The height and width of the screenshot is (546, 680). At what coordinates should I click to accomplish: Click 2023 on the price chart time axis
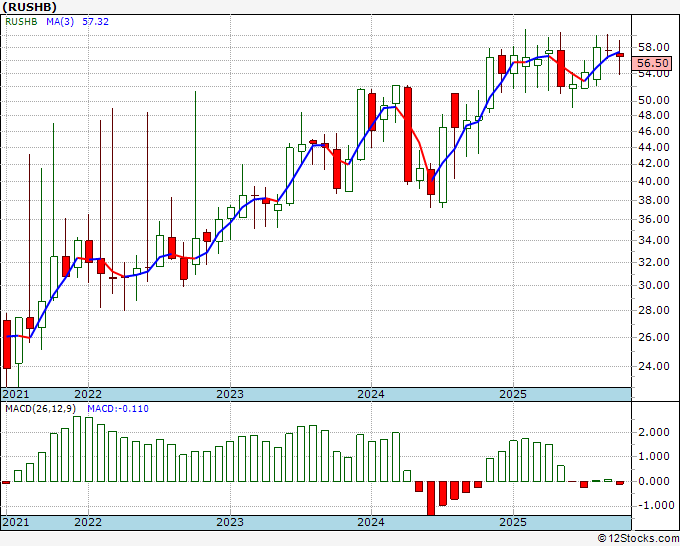(x=230, y=394)
